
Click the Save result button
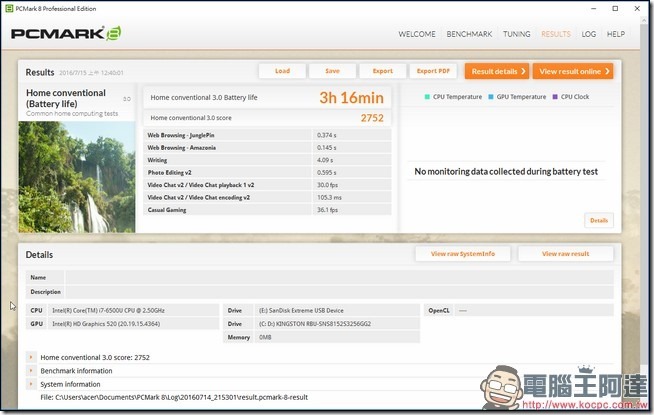tap(332, 71)
